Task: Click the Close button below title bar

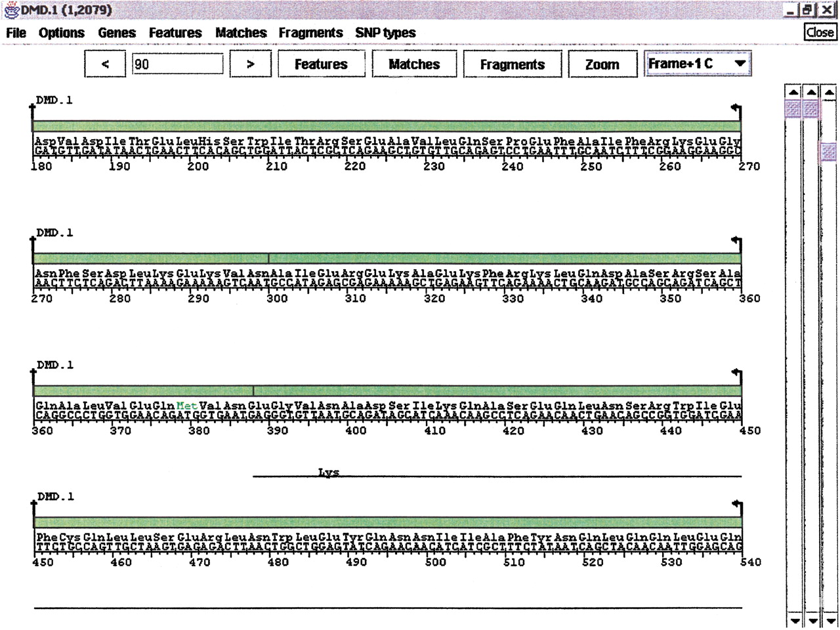Action: (820, 32)
